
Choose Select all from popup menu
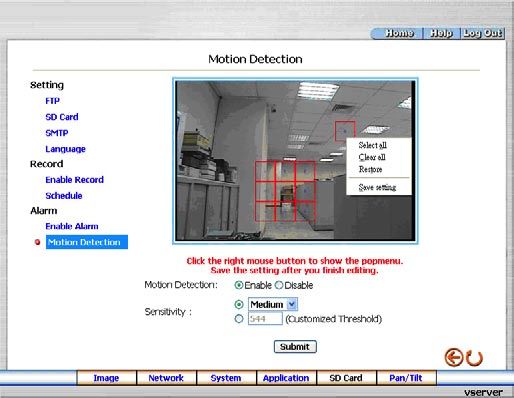[372, 145]
